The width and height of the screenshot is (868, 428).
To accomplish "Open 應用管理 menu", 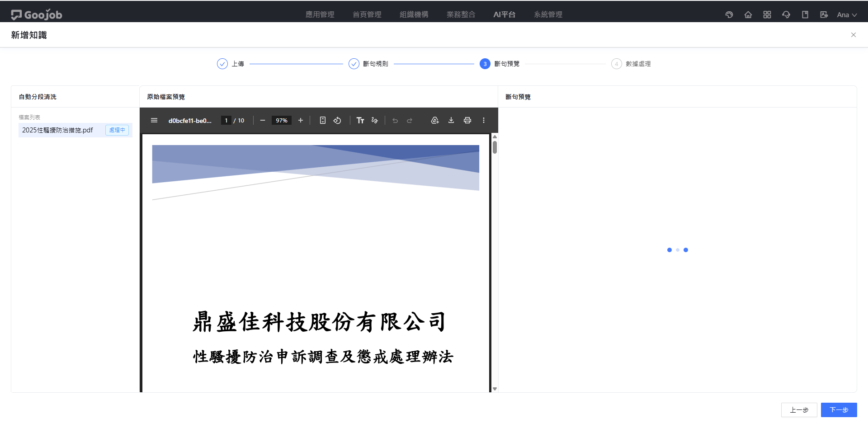I will [x=320, y=14].
